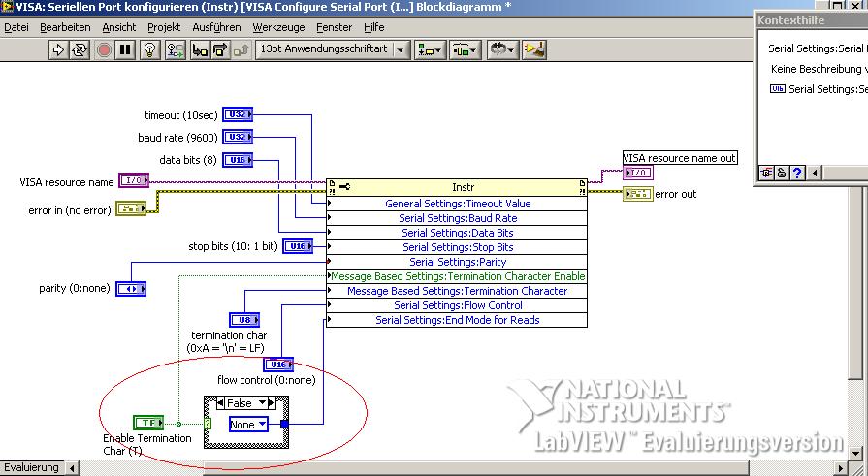Select the baud rate (9600) U32 terminal
This screenshot has height=476, width=868.
238,137
